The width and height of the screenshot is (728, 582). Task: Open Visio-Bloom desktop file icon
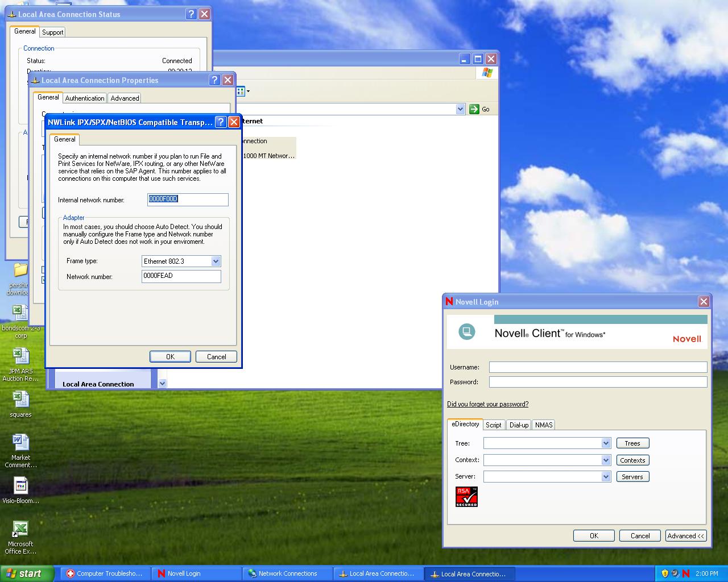(21, 490)
